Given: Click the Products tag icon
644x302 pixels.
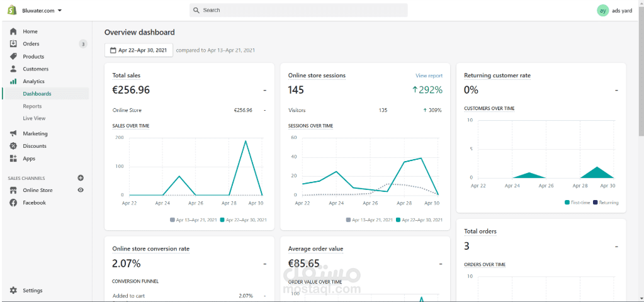Looking at the screenshot, I should click(14, 57).
